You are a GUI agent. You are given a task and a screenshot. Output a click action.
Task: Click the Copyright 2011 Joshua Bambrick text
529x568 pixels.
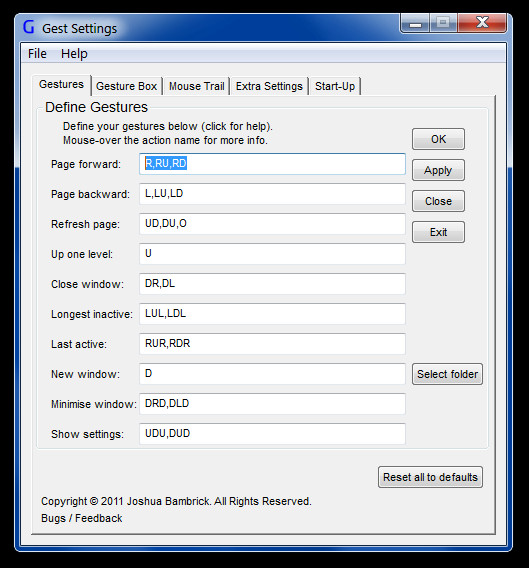(176, 501)
